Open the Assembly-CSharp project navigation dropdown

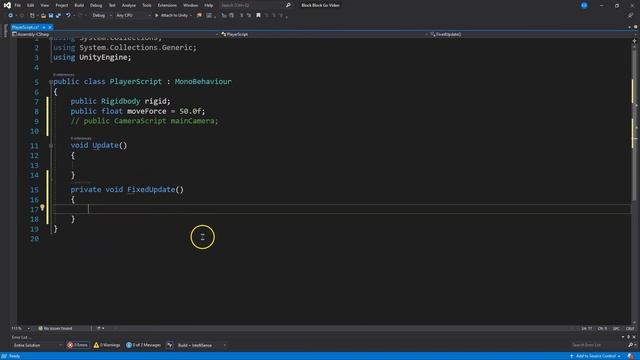pos(116,34)
